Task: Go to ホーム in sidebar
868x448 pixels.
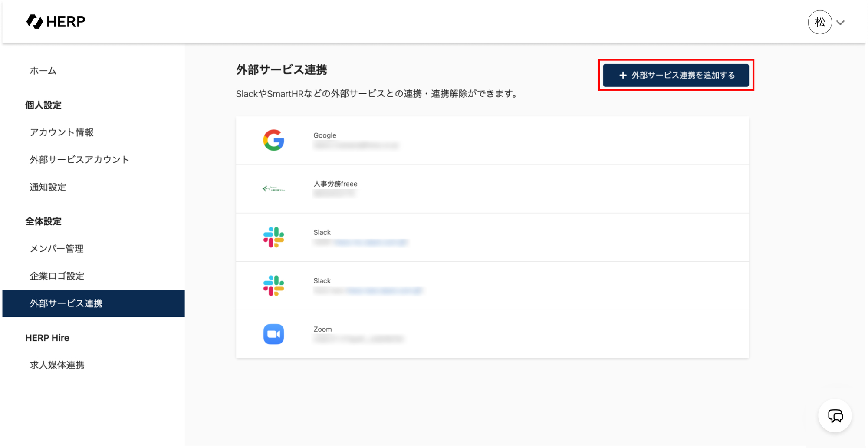Action: coord(43,71)
